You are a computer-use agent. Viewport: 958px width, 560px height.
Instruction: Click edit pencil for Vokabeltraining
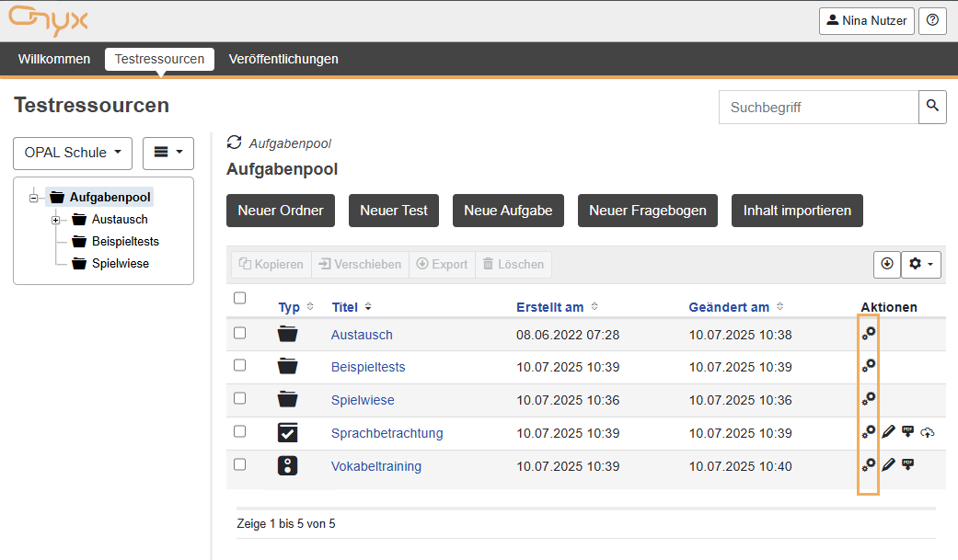888,465
